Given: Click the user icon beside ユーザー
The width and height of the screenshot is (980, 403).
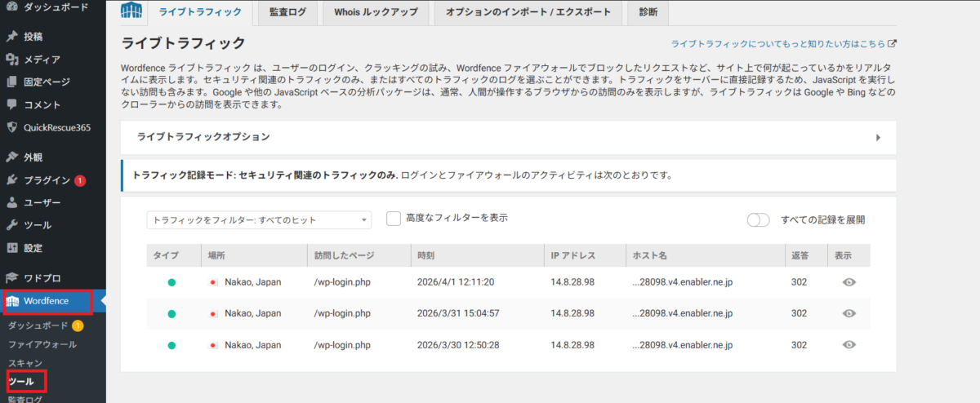Looking at the screenshot, I should [12, 203].
